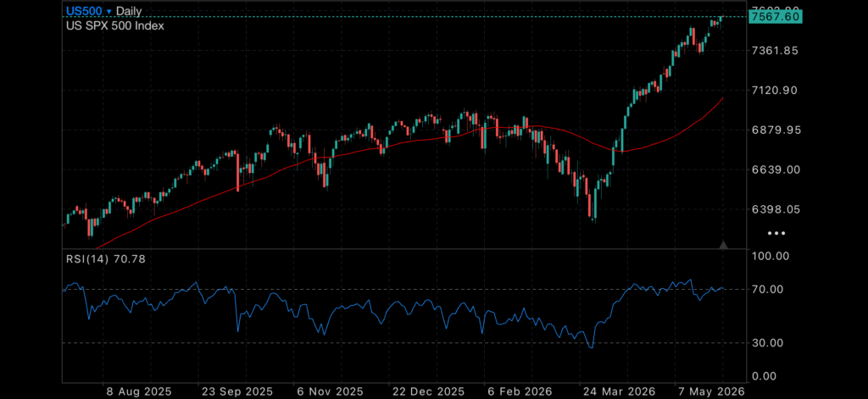
Task: Click the 6398.05 price axis label
Action: coord(776,209)
